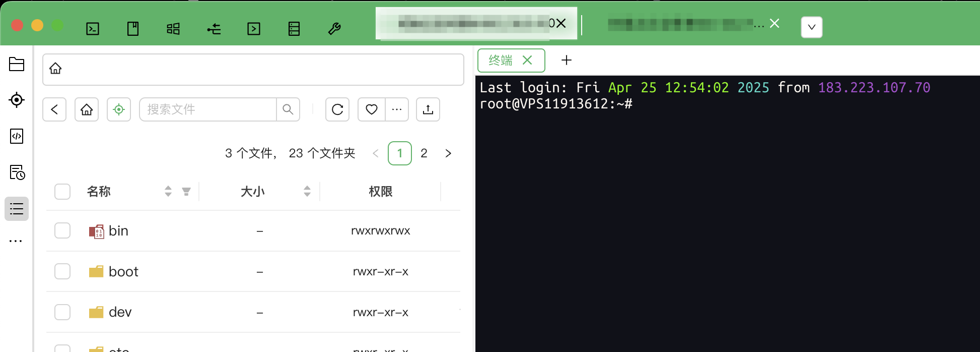This screenshot has height=352, width=980.
Task: Select page 1 in pagination
Action: click(400, 153)
